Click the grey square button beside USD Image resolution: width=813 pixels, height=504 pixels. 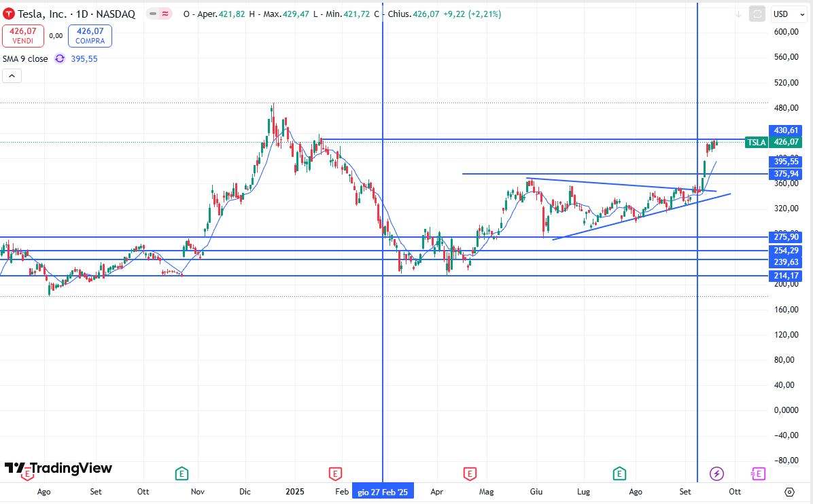point(757,14)
